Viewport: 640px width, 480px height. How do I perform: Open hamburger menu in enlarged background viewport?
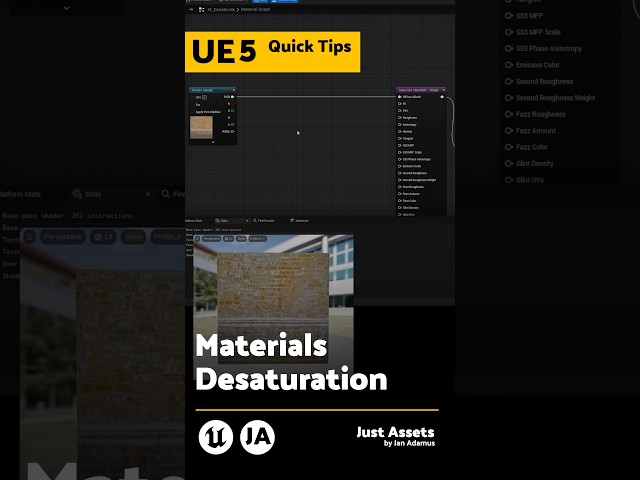point(29,237)
